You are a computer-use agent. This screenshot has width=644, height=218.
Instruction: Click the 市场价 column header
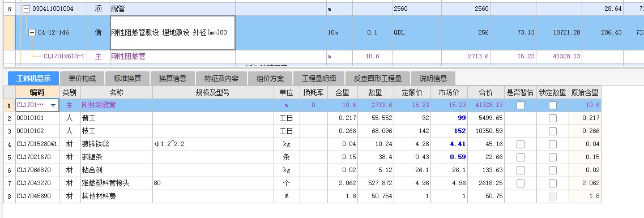tap(449, 92)
